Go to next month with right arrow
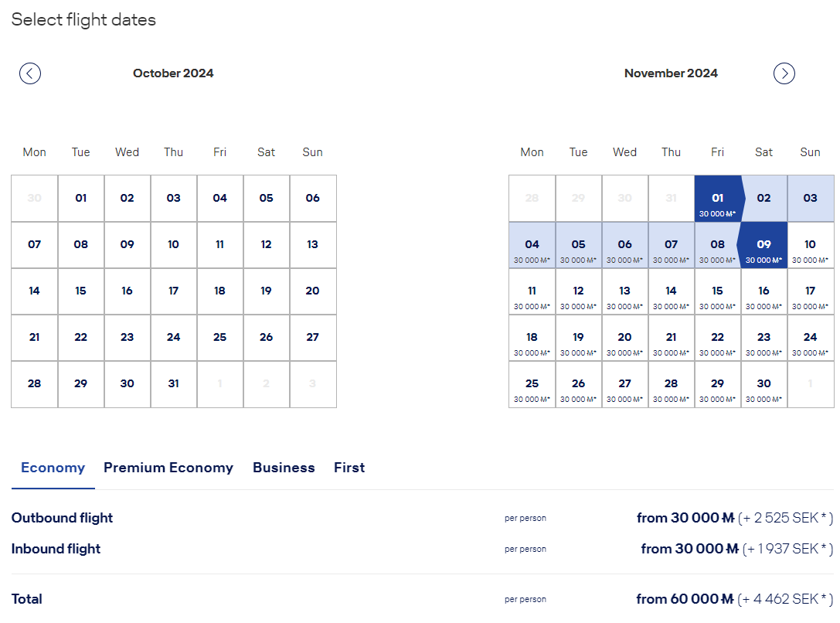Screen dimensions: 840x623 tap(784, 73)
